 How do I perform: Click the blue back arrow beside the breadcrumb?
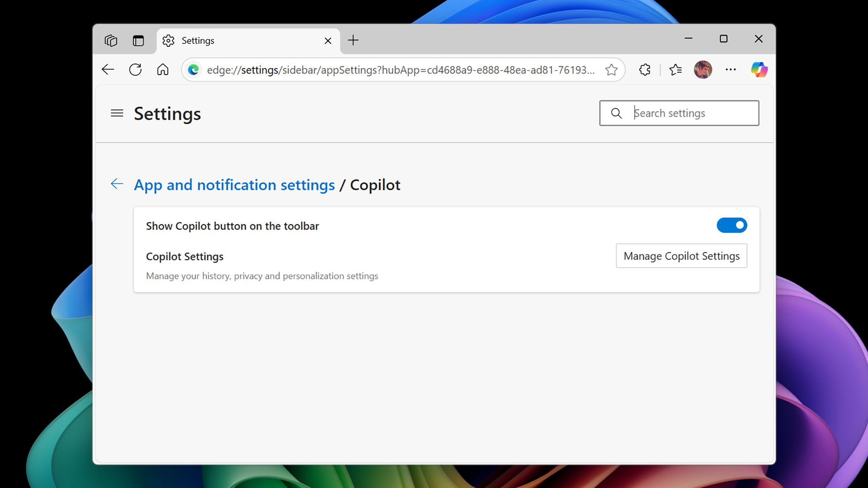click(x=117, y=184)
